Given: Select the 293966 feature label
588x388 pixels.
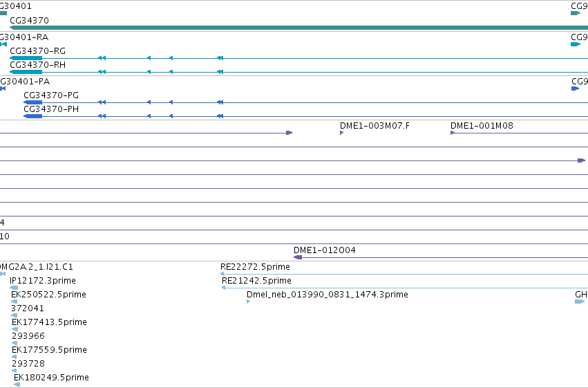Looking at the screenshot, I should tap(28, 336).
